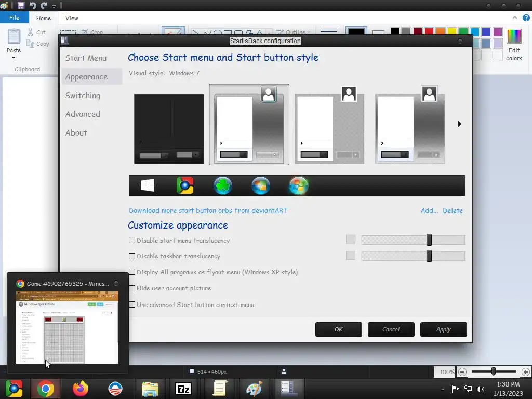The image size is (532, 399).
Task: Switch to Paint via the taskbar palette icon
Action: click(254, 389)
